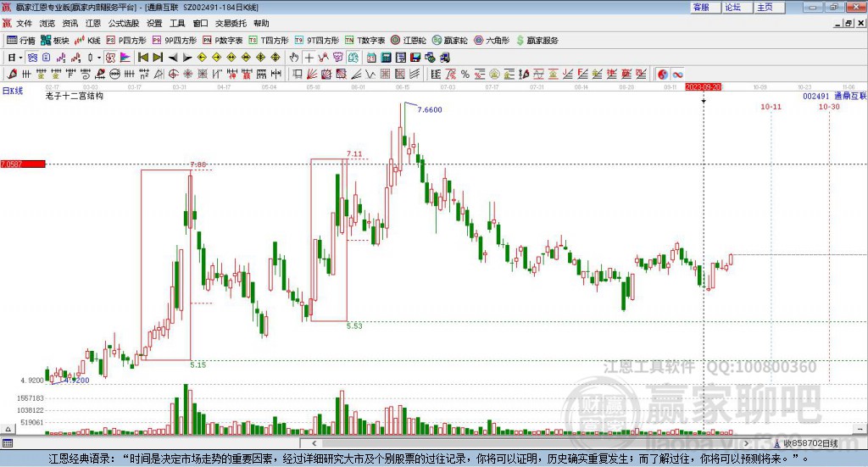Click the 10-30 date marker
The height and width of the screenshot is (467, 868).
point(829,106)
